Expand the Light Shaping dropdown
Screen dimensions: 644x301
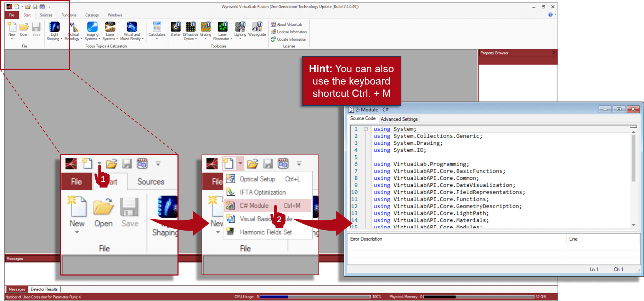coord(61,39)
